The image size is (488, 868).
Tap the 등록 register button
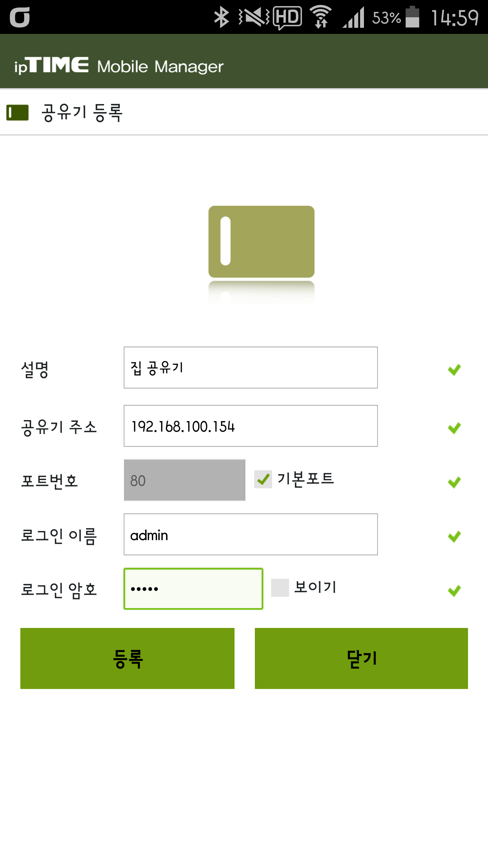click(127, 658)
